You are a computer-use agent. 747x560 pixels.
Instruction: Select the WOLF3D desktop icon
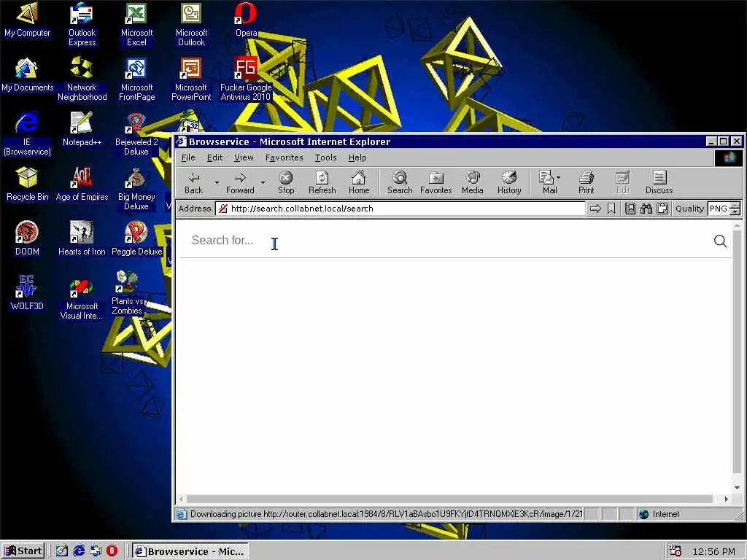coord(27,294)
